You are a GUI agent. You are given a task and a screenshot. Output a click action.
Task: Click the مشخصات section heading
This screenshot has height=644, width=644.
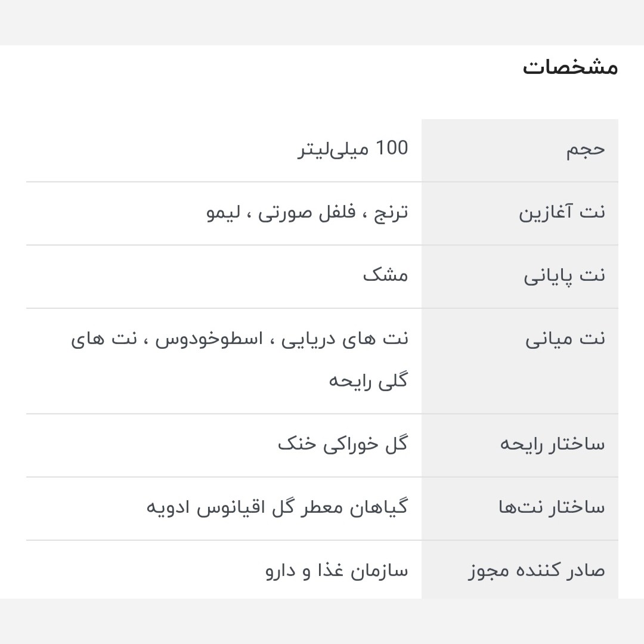click(x=570, y=67)
